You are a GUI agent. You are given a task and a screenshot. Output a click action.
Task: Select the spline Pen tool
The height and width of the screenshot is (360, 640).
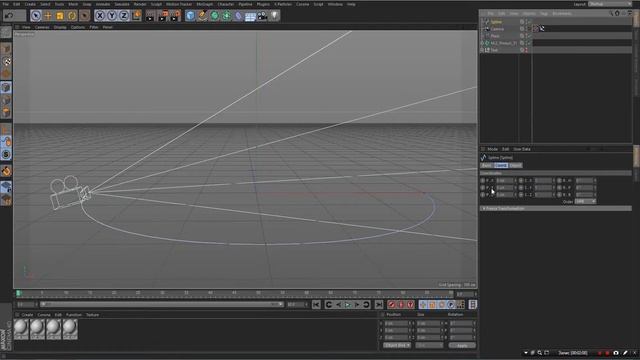pos(202,16)
